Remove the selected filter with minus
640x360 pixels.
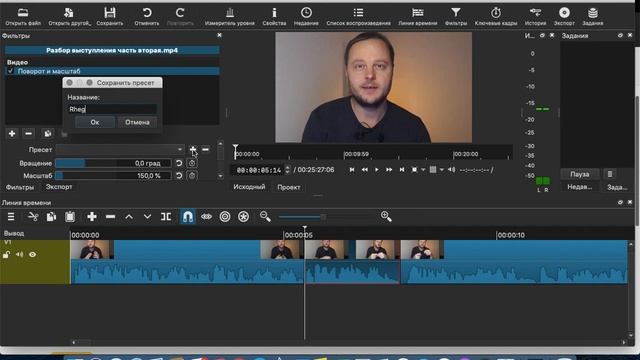pyautogui.click(x=28, y=133)
